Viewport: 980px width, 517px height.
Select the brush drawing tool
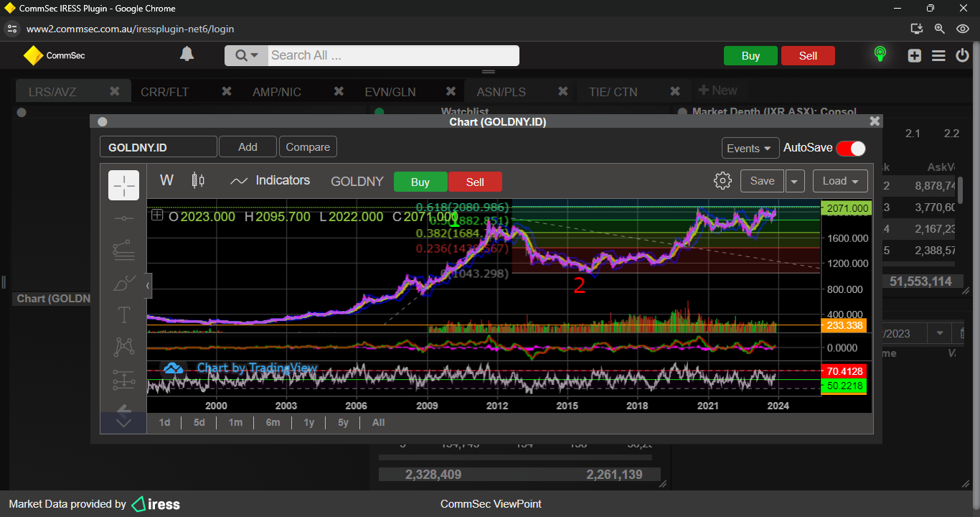click(x=123, y=282)
